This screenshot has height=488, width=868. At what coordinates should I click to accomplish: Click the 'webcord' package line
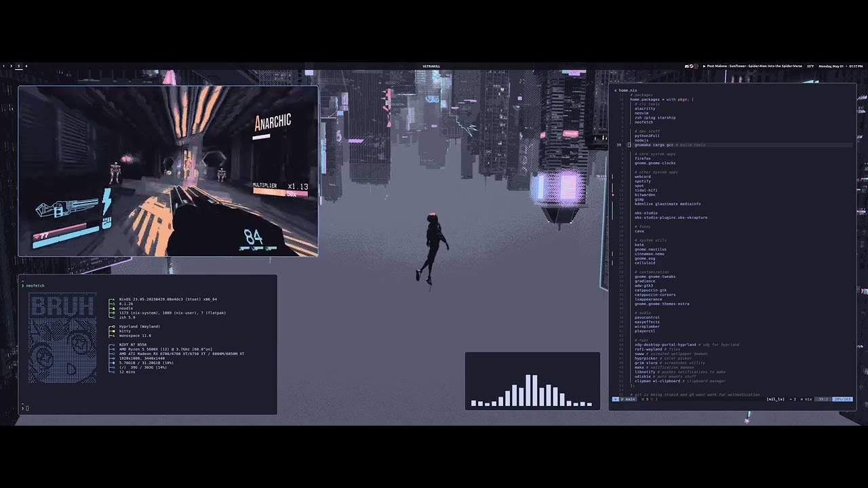(642, 177)
